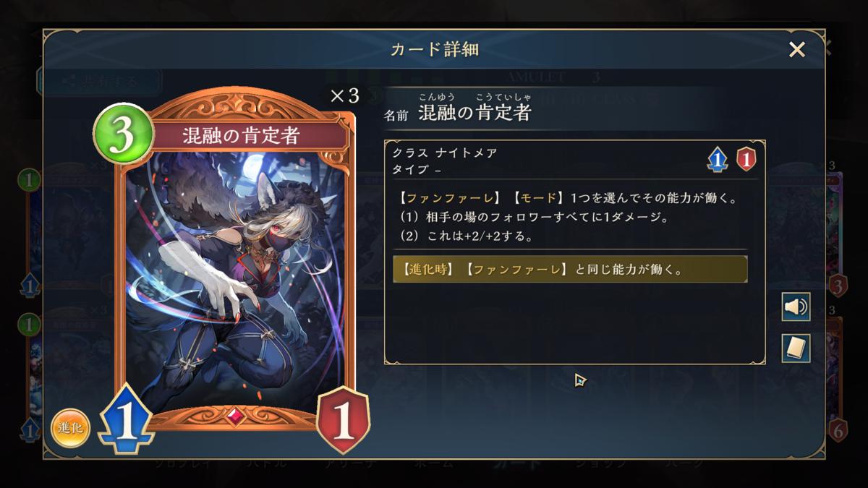This screenshot has width=868, height=488.
Task: Click the red defense 1 shield on card
Action: point(343,421)
